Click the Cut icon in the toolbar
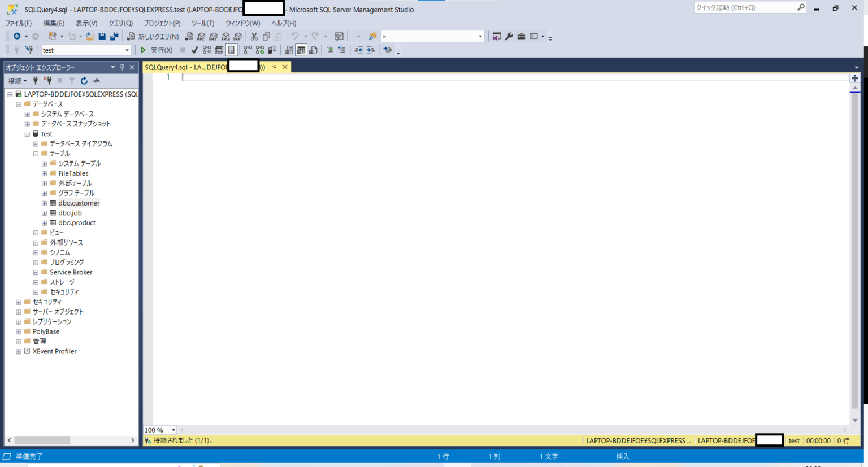Screen dimensions: 868x467 [x=253, y=36]
